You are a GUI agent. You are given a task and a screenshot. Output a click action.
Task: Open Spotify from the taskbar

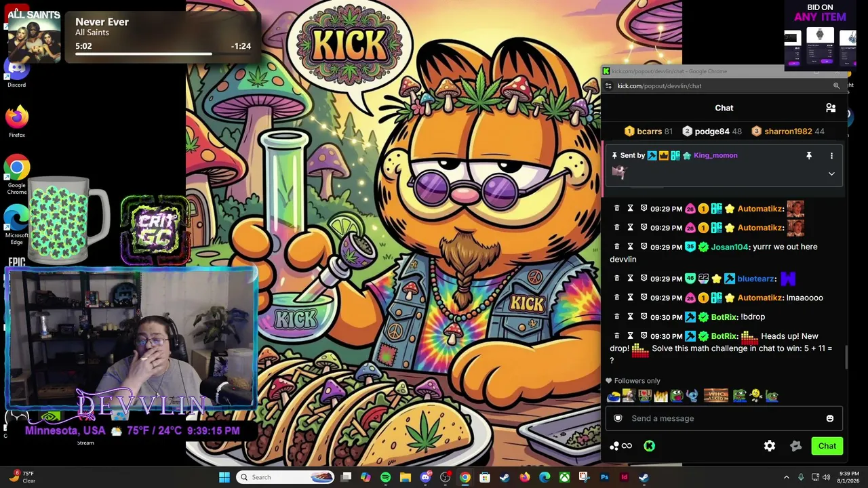[x=385, y=477]
